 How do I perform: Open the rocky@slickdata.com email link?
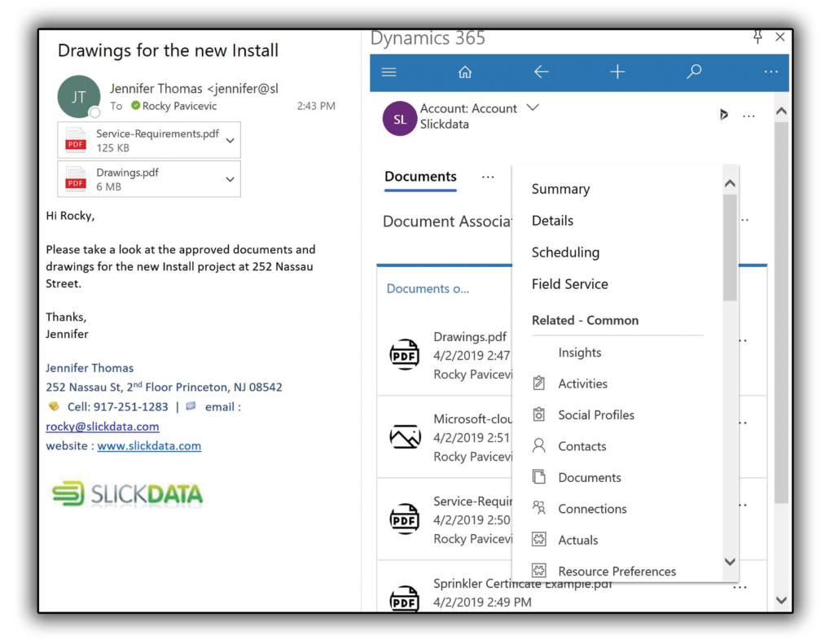pos(102,427)
